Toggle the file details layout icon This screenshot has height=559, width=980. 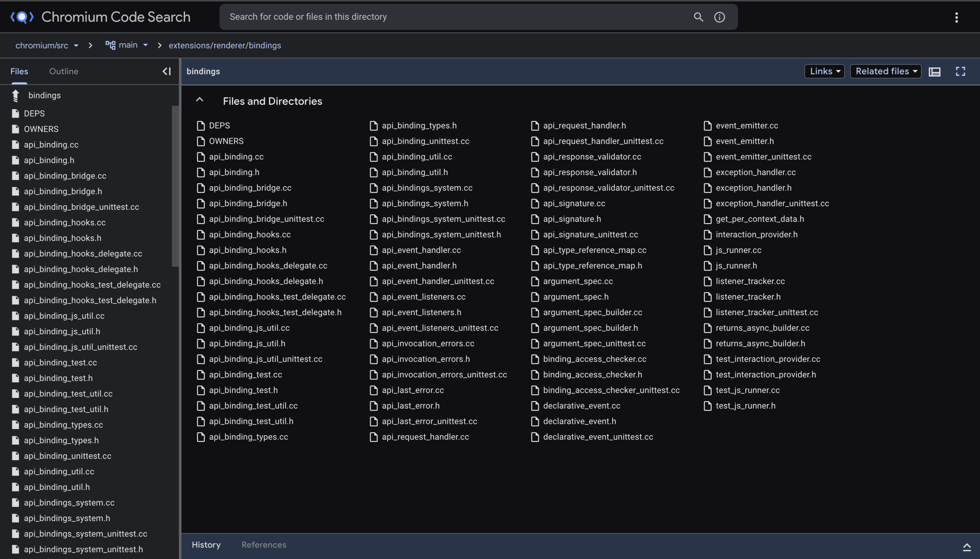(x=934, y=72)
